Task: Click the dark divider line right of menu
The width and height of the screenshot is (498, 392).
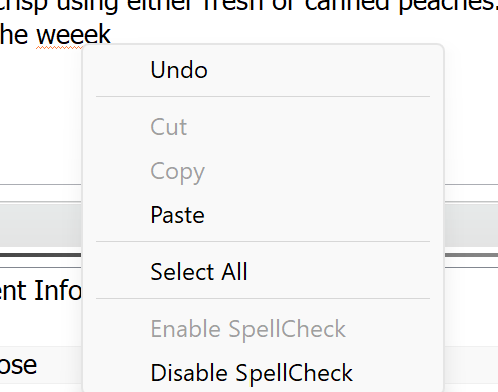Action: [471, 255]
